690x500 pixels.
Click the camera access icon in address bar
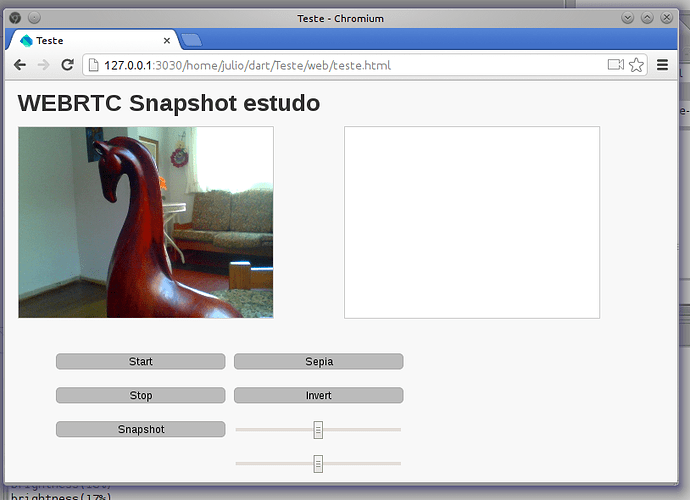pos(616,65)
